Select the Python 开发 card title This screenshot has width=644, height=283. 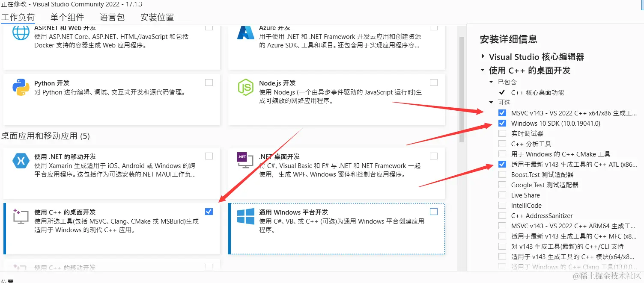[52, 83]
